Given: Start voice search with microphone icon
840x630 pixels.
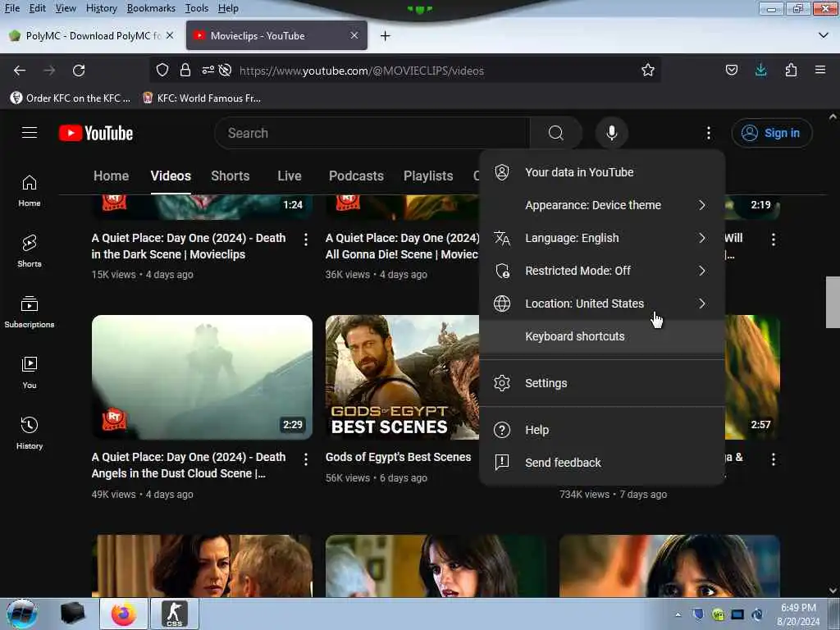Looking at the screenshot, I should pyautogui.click(x=611, y=133).
